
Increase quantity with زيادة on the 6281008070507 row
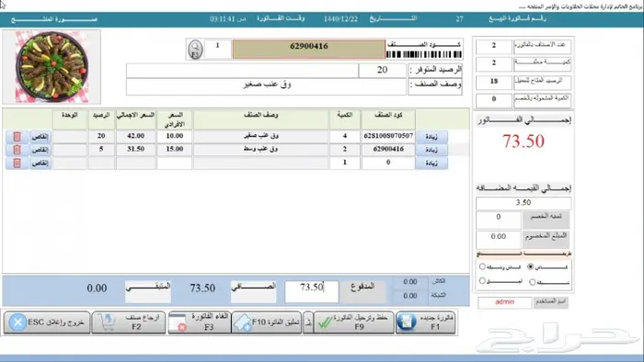431,137
